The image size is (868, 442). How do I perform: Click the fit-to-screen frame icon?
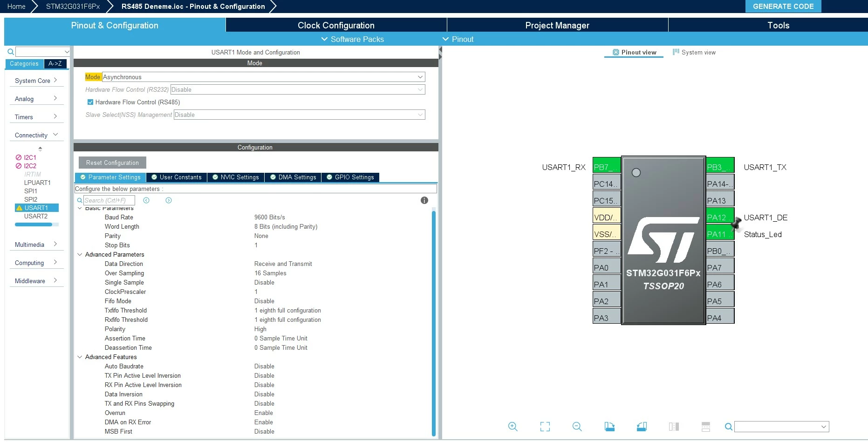[545, 426]
